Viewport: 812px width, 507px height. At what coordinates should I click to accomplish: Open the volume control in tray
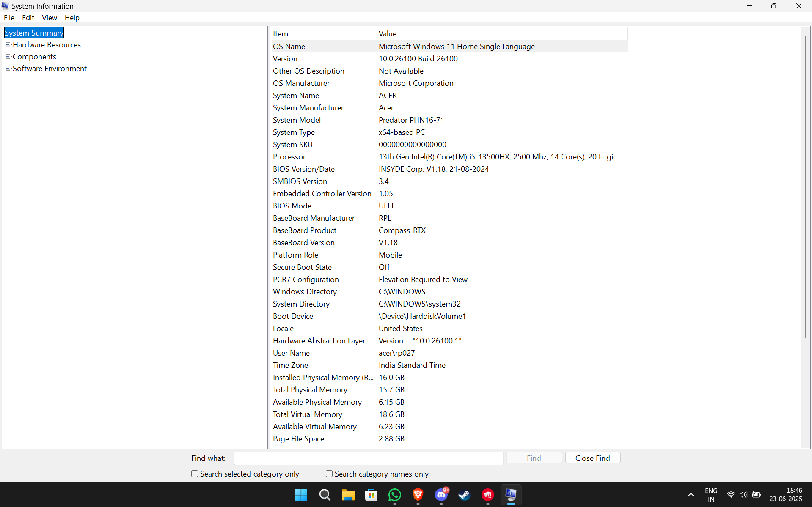tap(743, 495)
